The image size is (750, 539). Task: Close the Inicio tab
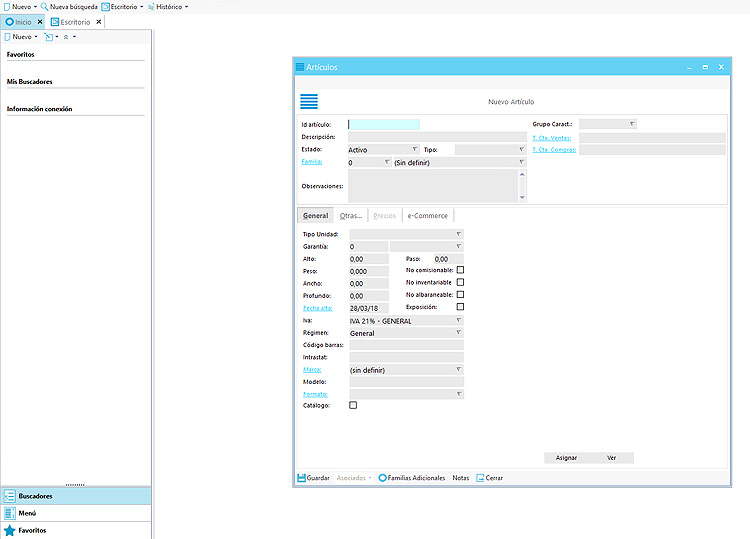point(40,22)
